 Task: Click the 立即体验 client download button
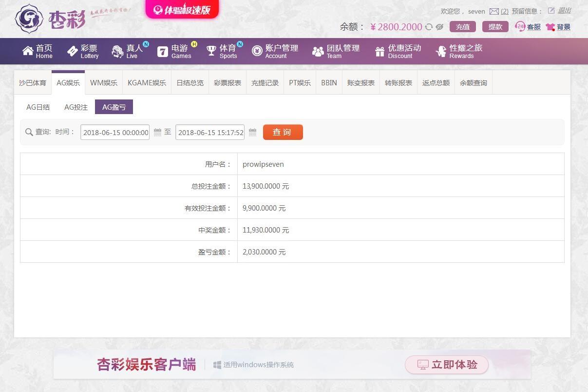click(446, 365)
